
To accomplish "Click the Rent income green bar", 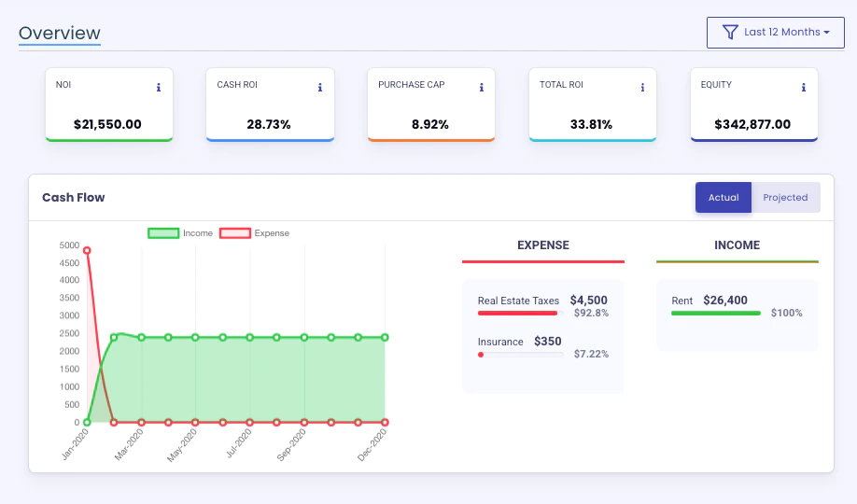I will pyautogui.click(x=715, y=314).
